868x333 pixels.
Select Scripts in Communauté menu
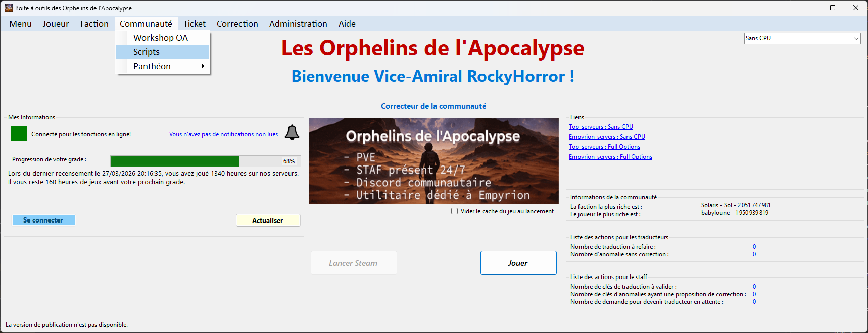click(162, 52)
